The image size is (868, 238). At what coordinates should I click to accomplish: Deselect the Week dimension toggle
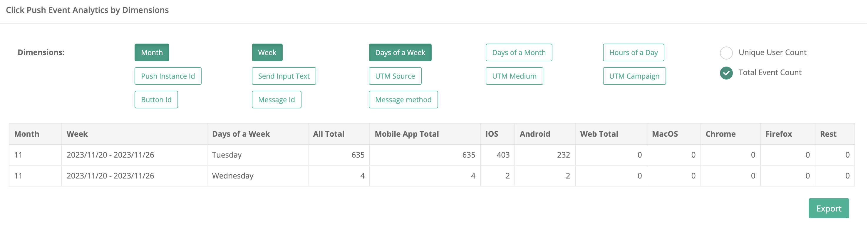point(267,53)
